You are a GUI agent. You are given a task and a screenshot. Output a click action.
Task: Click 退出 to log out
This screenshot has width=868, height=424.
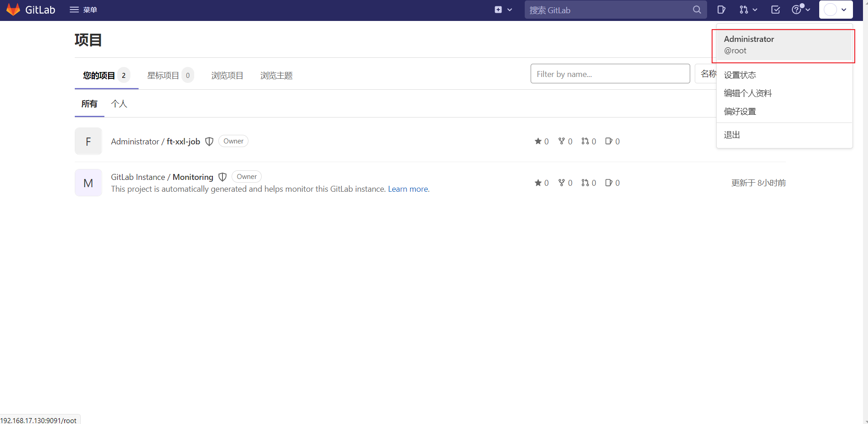[x=732, y=134]
